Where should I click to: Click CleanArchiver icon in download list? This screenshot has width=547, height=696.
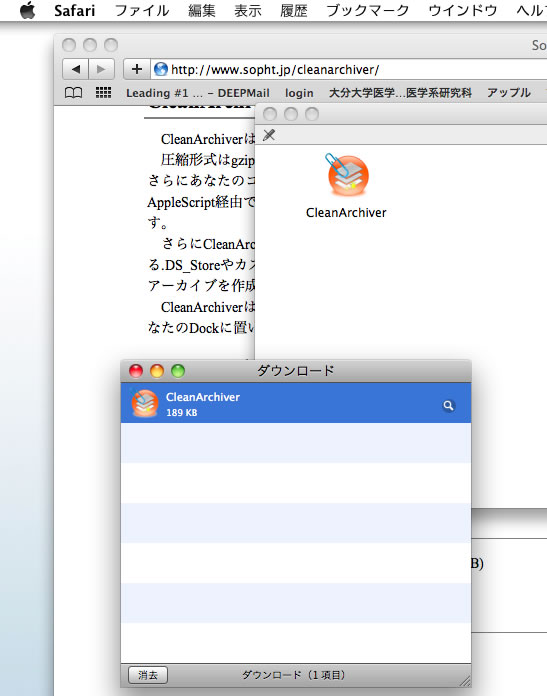144,403
